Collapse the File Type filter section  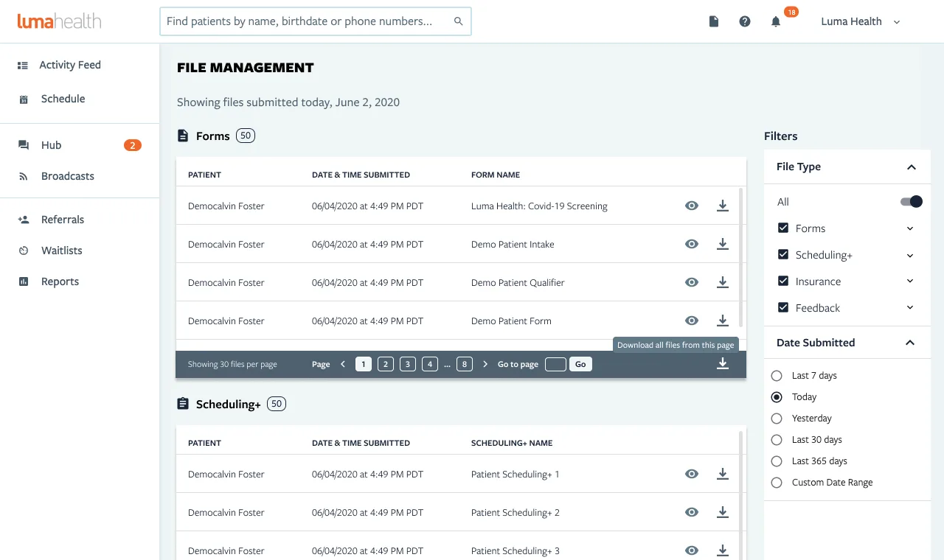click(x=912, y=167)
